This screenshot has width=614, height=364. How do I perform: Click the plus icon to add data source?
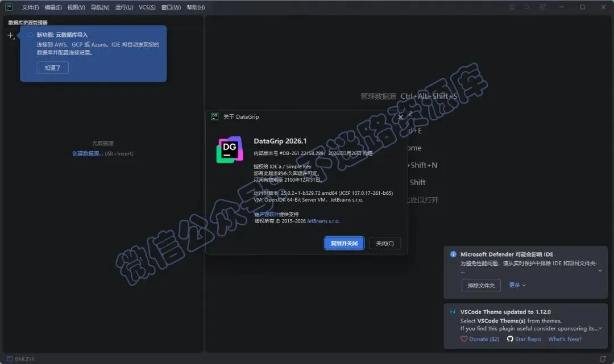(x=11, y=36)
